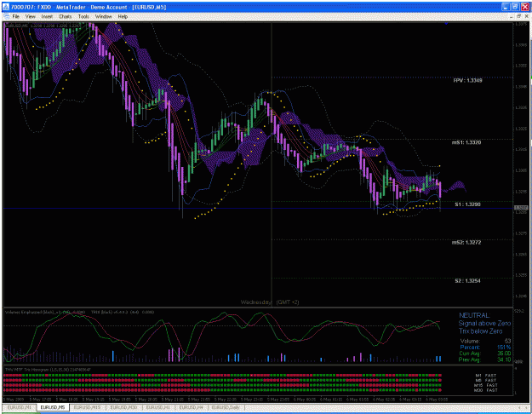Viewport: 532px width, 414px height.
Task: Click the M5 FAST histogram label
Action: tap(485, 381)
